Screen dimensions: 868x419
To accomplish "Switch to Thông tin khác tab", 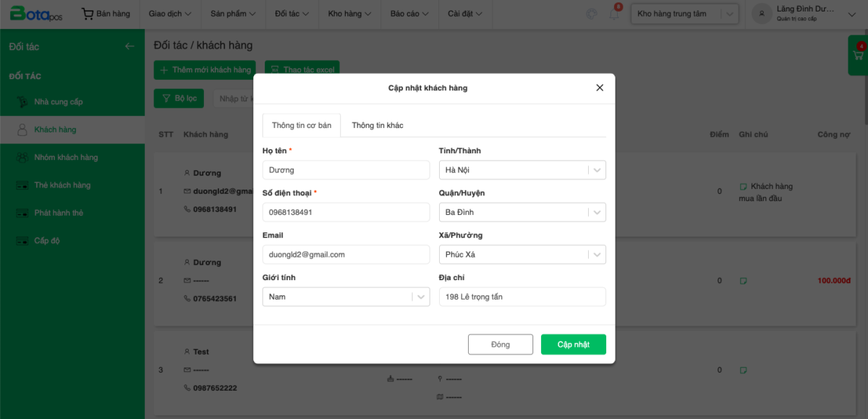I will pos(377,125).
